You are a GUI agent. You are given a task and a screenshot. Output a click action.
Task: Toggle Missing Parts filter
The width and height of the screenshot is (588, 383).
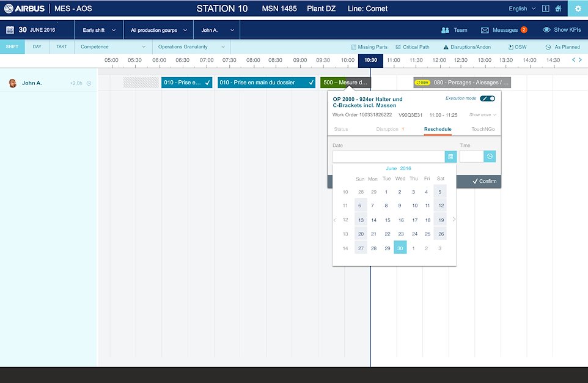pos(369,47)
